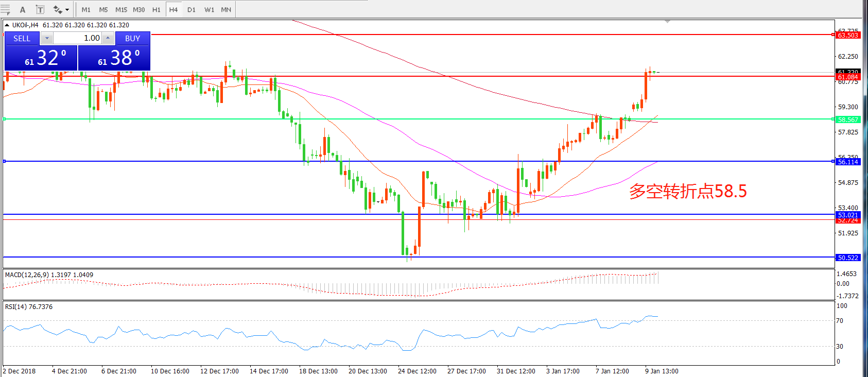
Task: Switch to M1 timeframe
Action: click(86, 10)
